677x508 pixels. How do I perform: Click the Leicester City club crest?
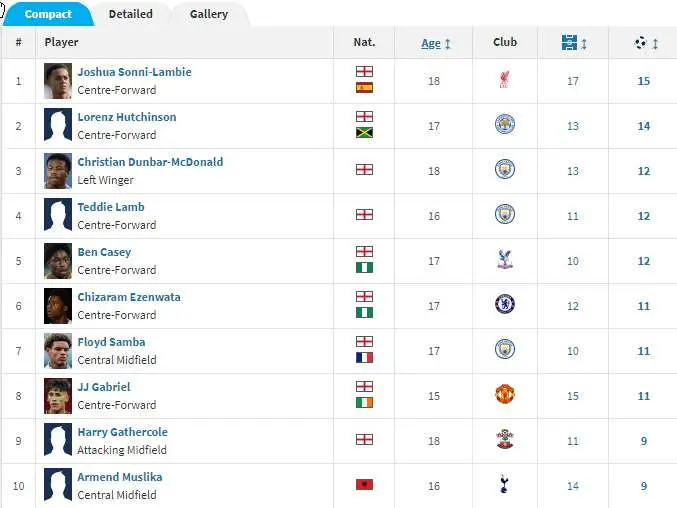point(505,125)
